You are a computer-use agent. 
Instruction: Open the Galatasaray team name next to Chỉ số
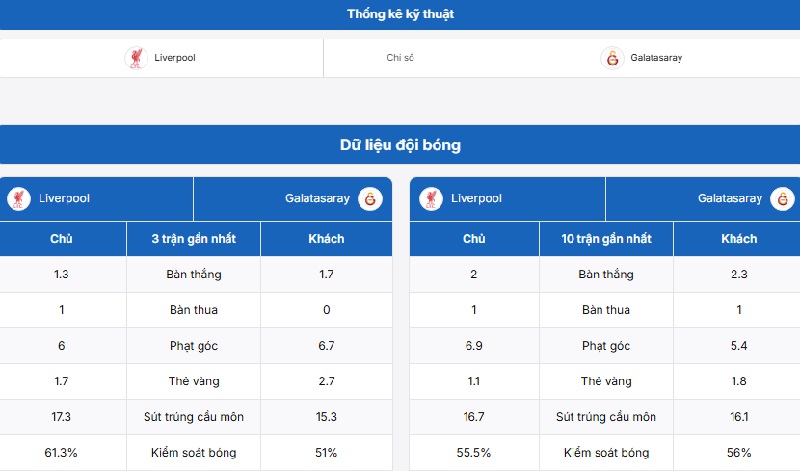click(656, 58)
